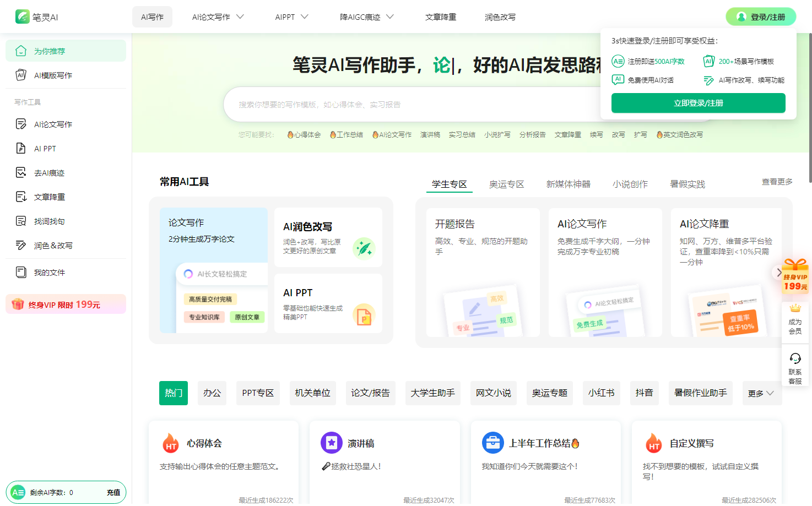812x506 pixels.
Task: Click the user avatar icon in 登录/注册
Action: [741, 17]
